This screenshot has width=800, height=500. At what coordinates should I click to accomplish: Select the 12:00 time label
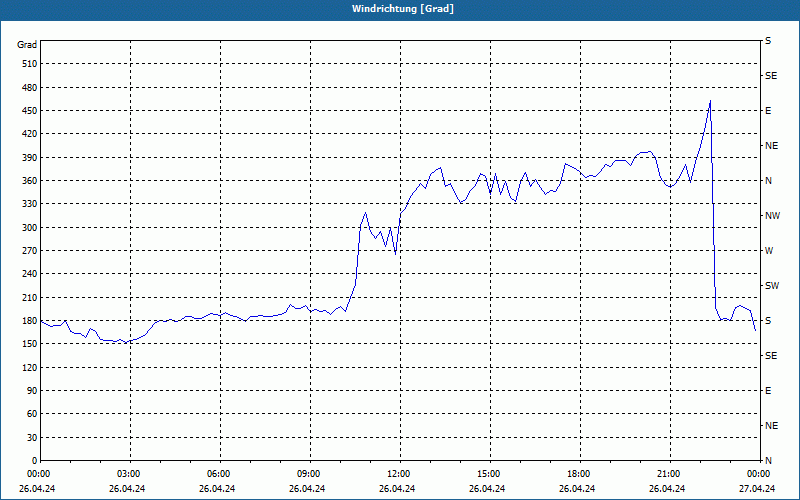(401, 474)
